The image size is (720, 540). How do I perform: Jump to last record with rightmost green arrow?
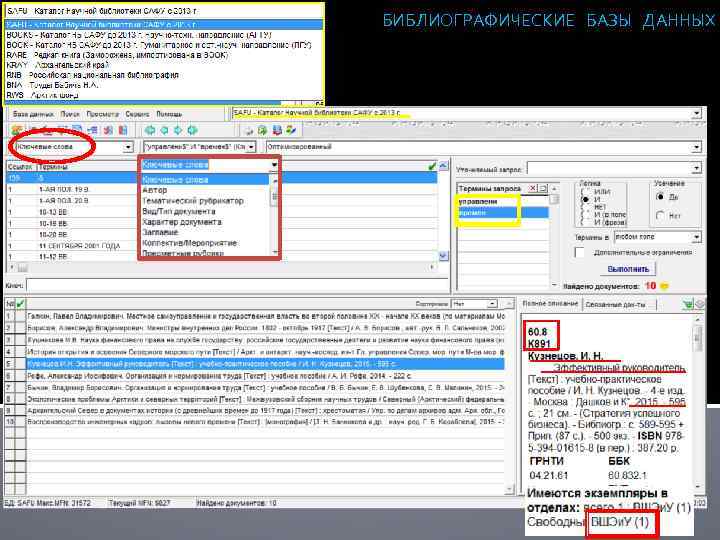pos(192,130)
